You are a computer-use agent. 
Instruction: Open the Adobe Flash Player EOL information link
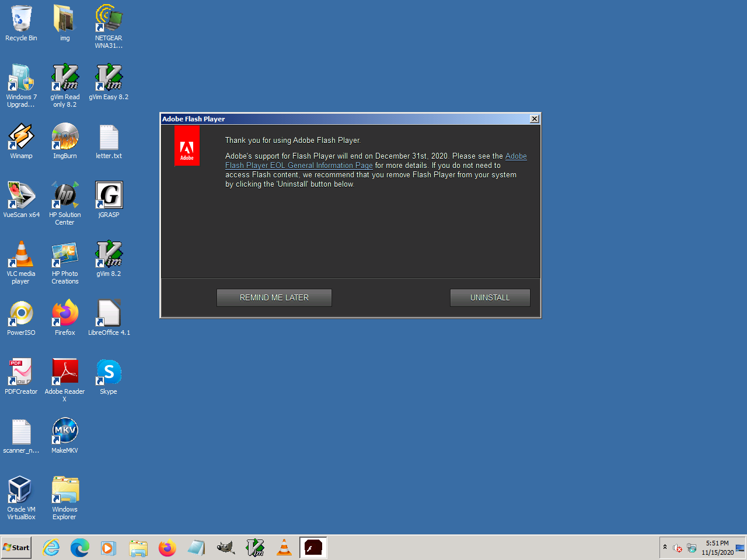point(299,166)
